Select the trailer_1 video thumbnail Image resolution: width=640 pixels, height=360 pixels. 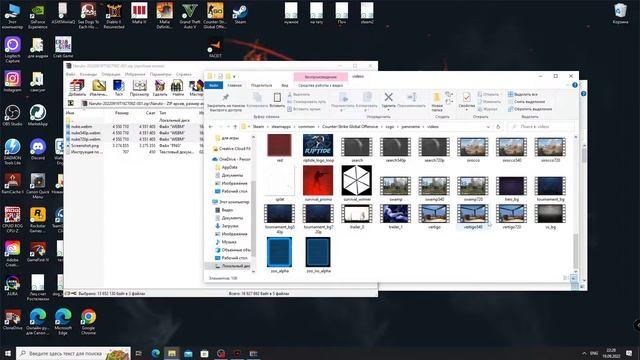396,216
